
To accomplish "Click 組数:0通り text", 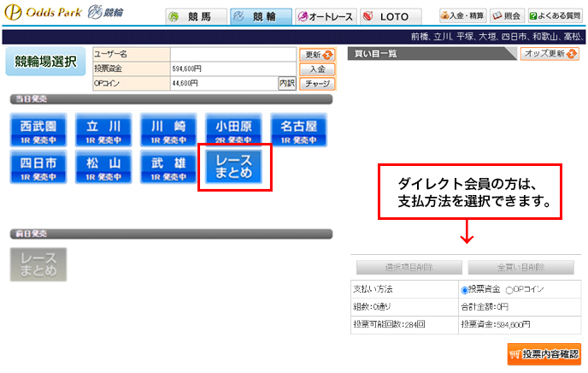I will click(372, 307).
